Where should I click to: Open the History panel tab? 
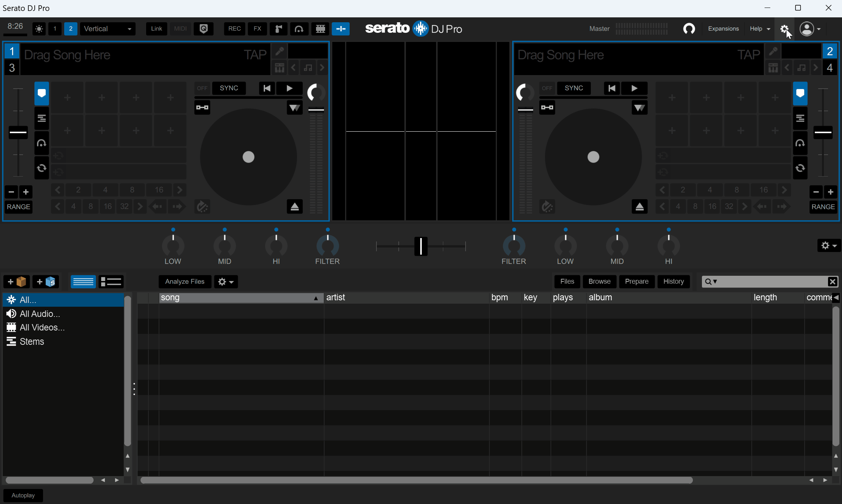(673, 281)
